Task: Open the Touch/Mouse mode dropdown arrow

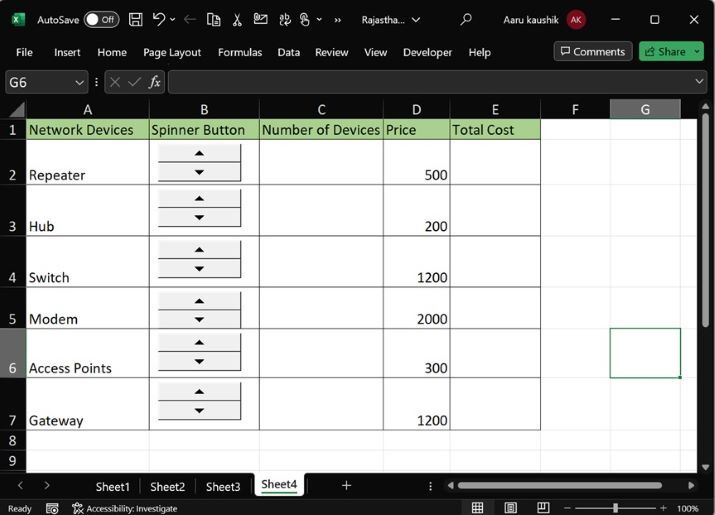Action: pos(319,20)
